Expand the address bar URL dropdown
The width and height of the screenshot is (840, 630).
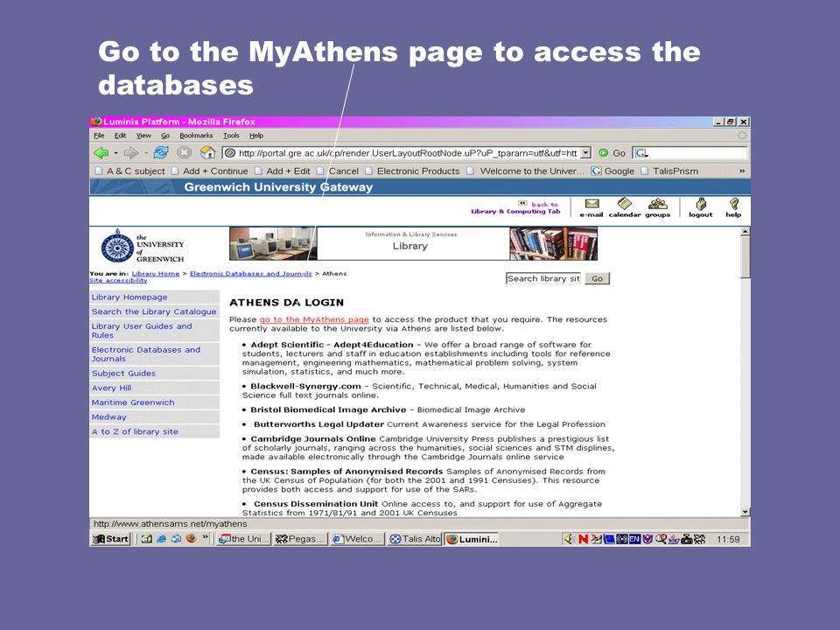coord(586,152)
